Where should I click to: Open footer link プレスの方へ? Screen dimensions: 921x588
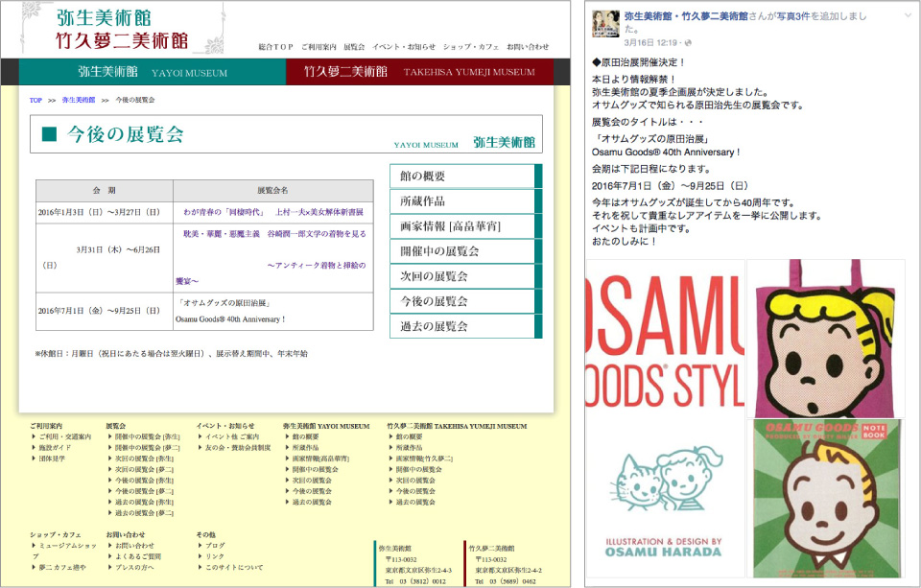[134, 568]
